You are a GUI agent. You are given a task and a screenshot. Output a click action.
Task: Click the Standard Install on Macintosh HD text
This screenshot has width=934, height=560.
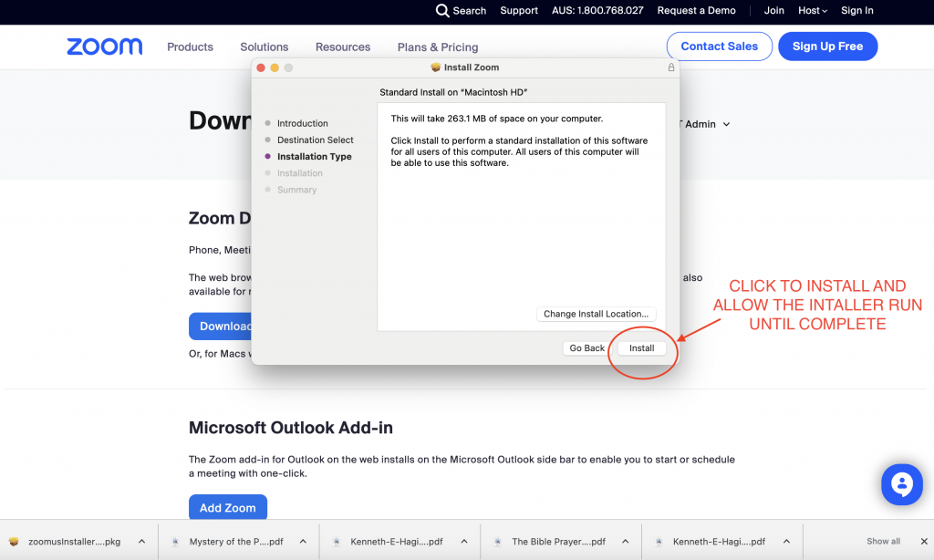[x=453, y=92]
